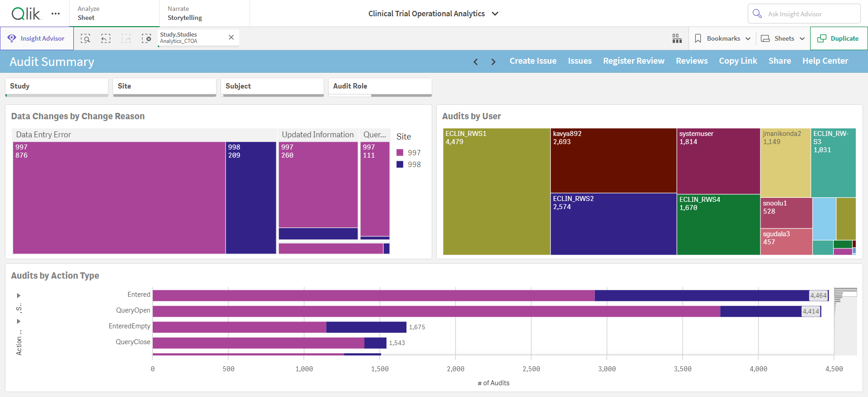Open the Bookmarks dropdown
868x397 pixels.
[722, 38]
